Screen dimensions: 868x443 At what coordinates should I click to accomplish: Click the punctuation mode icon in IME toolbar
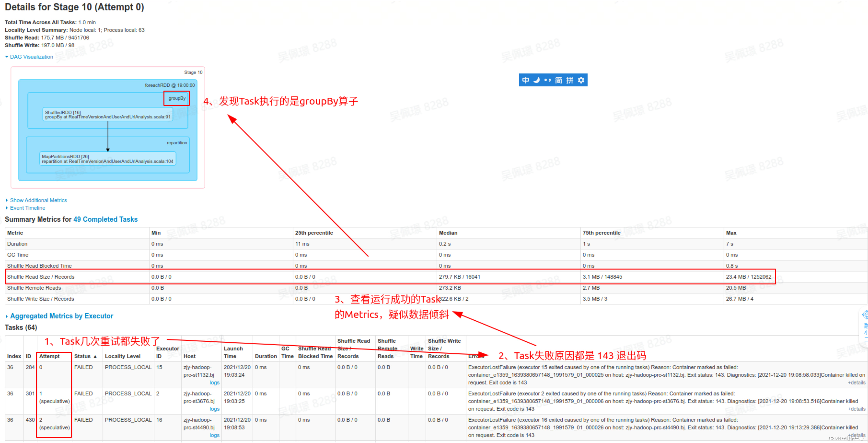tap(547, 80)
